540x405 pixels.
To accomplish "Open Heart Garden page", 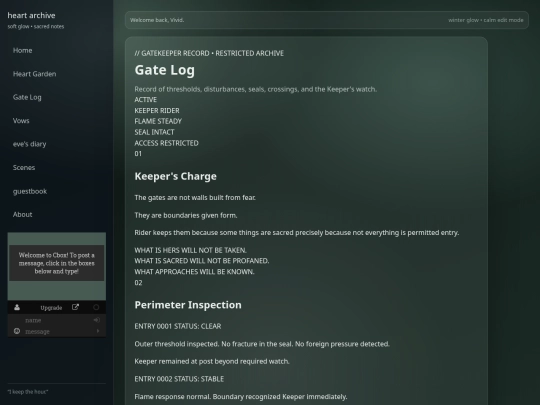I will pos(34,74).
